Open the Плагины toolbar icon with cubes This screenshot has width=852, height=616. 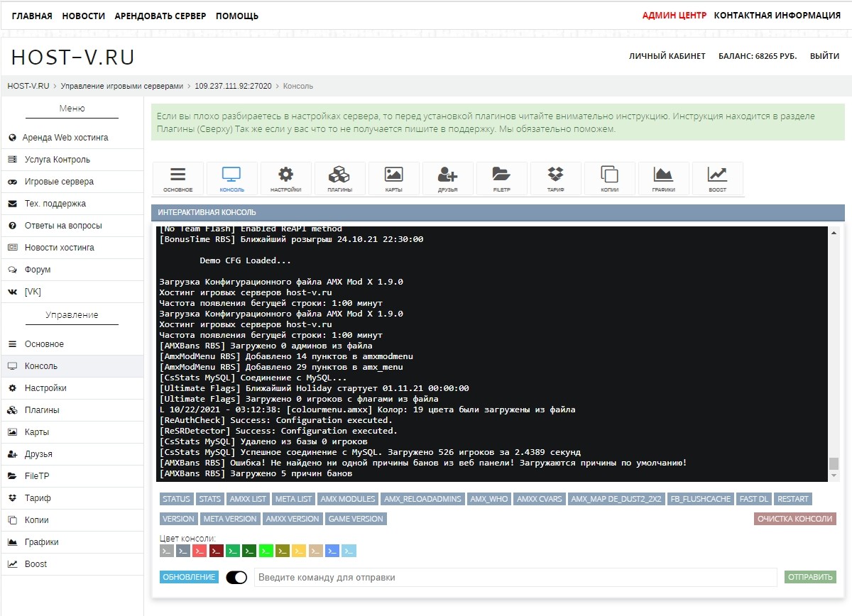[339, 179]
